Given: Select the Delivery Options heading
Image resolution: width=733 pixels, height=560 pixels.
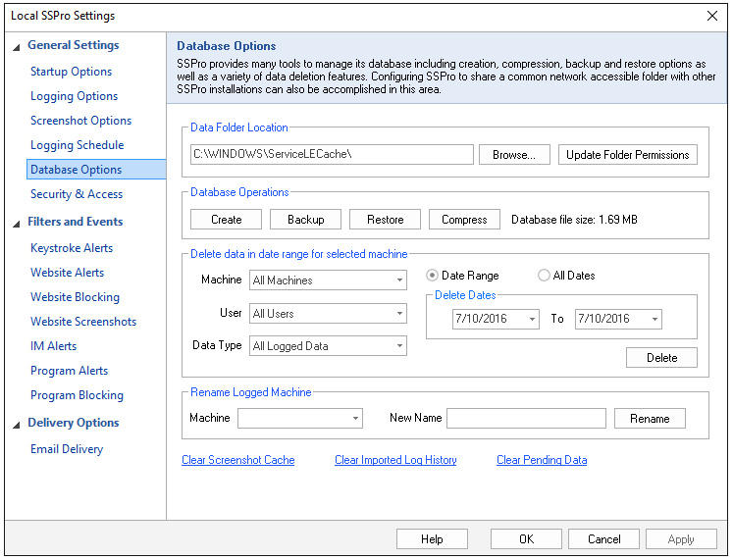Looking at the screenshot, I should coord(74,423).
